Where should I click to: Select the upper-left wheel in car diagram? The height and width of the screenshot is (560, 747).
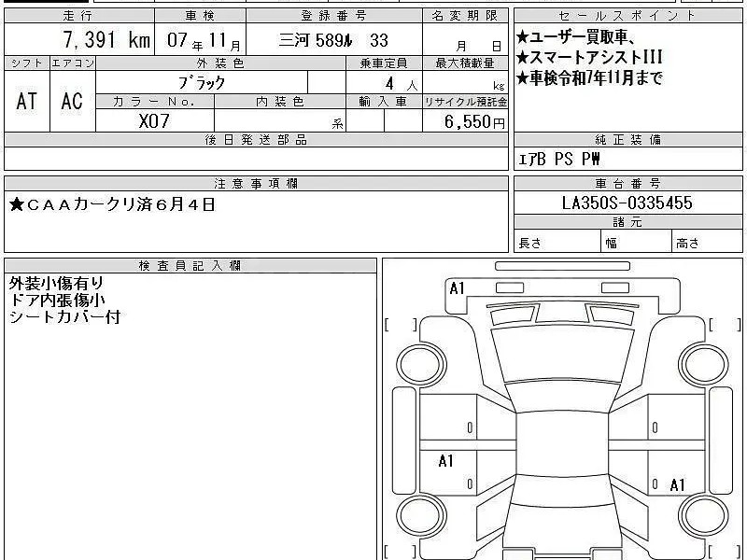[416, 363]
